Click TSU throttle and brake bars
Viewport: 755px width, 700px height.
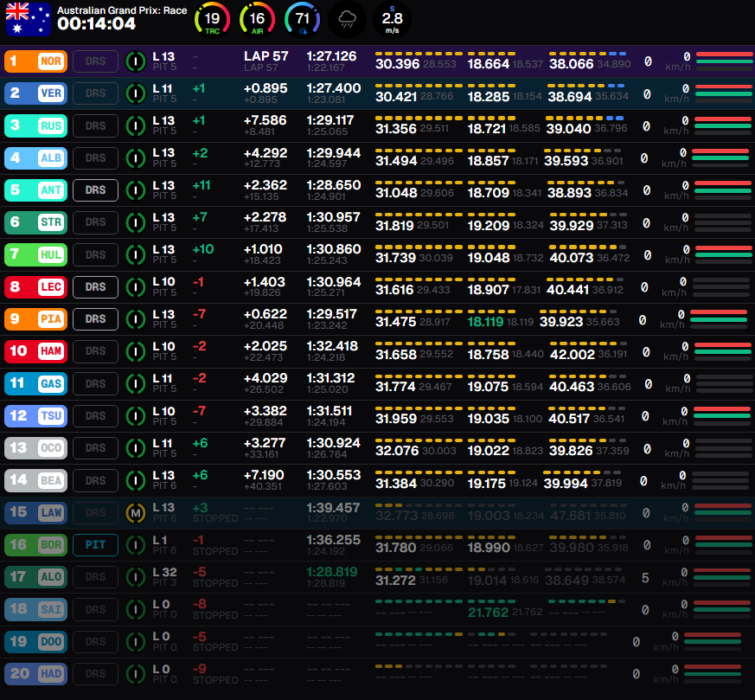[722, 416]
